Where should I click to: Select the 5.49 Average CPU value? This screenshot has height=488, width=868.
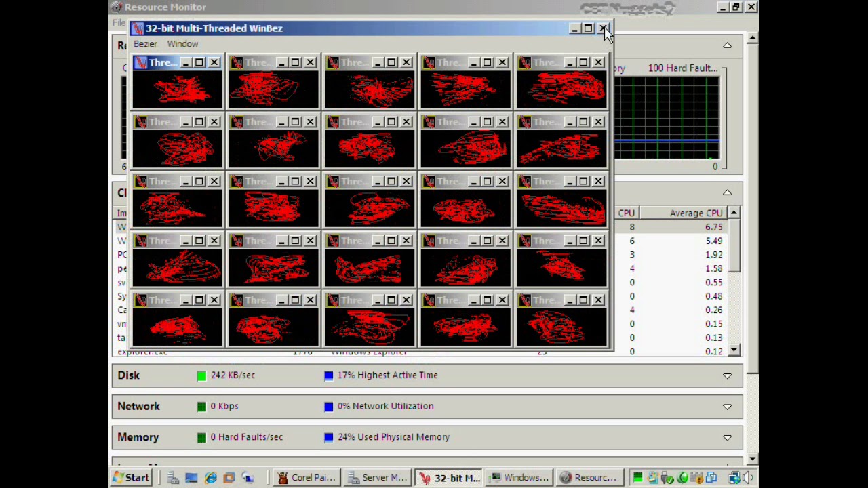coord(713,241)
